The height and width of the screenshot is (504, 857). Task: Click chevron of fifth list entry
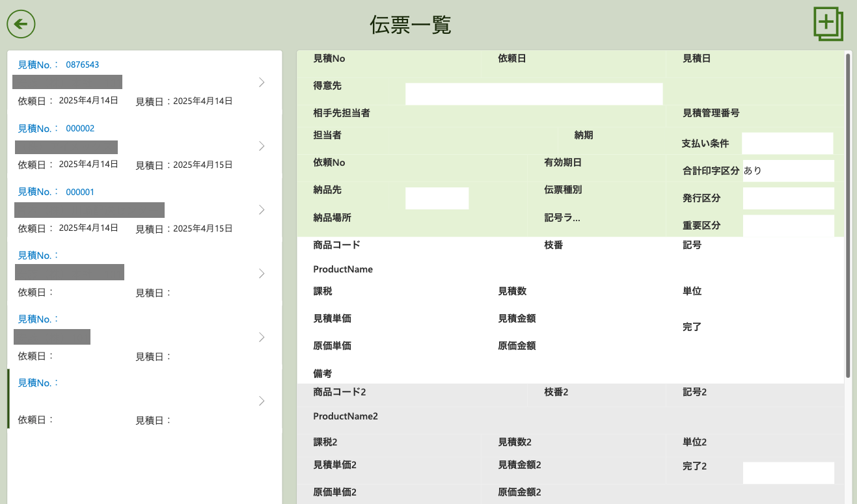click(262, 337)
